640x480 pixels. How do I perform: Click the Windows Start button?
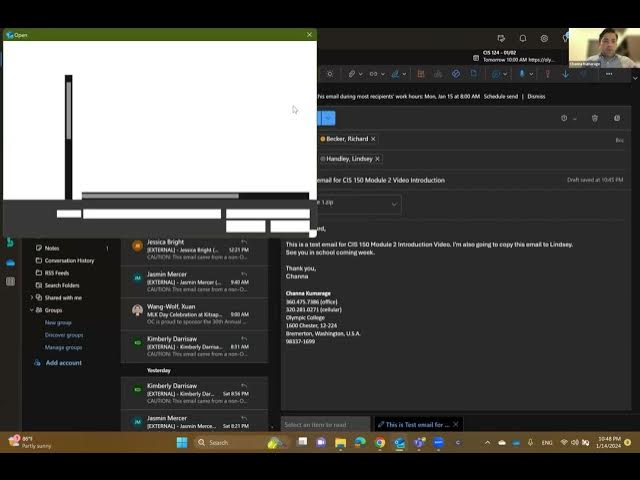point(182,442)
